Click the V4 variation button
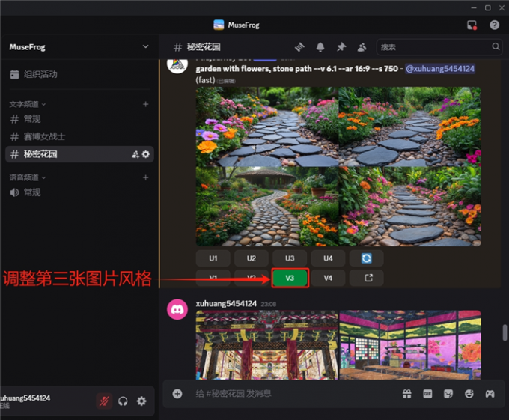The width and height of the screenshot is (509, 420). coord(328,278)
